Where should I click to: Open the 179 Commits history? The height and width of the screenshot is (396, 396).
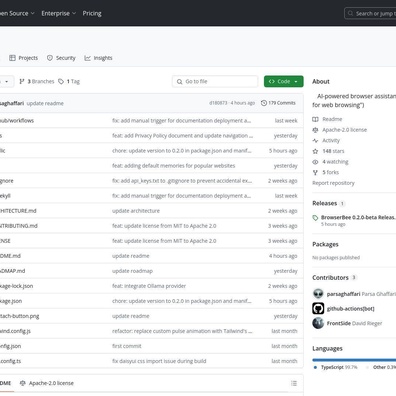pos(278,103)
